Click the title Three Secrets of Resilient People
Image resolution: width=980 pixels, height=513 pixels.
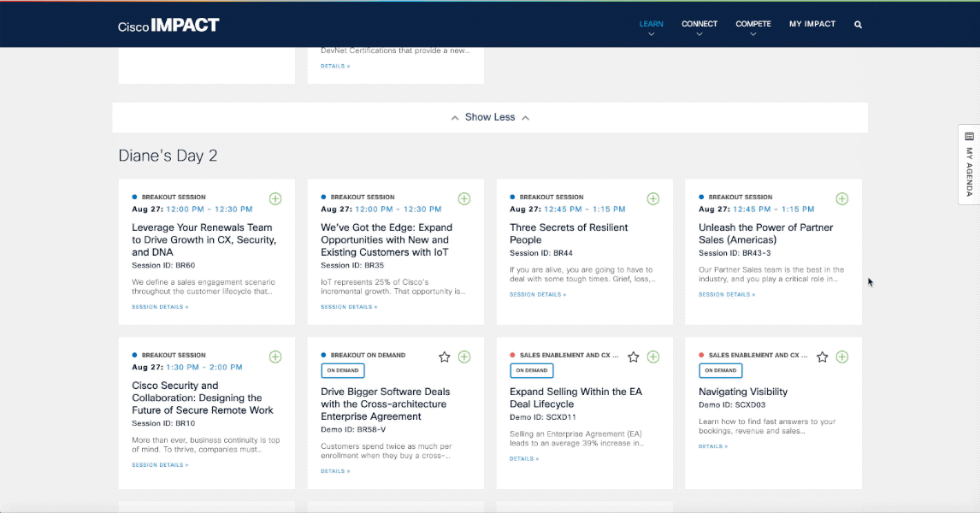[568, 233]
